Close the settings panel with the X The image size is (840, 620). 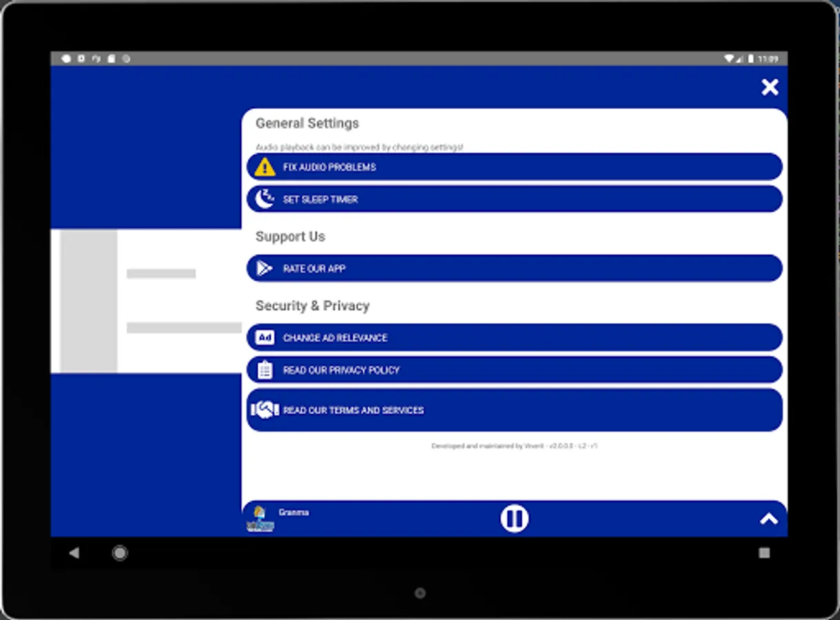coord(770,87)
